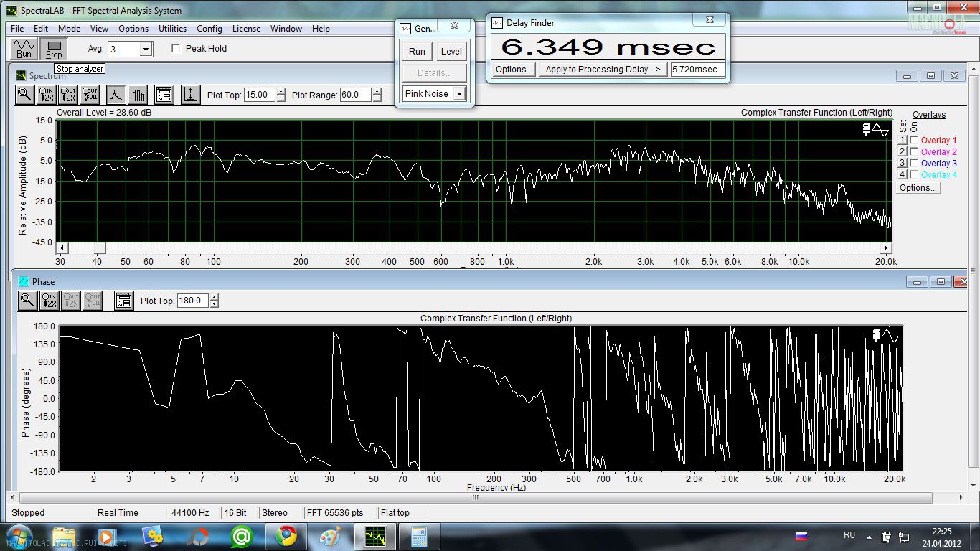Viewport: 980px width, 551px height.
Task: Click the Spectrum Plot Range field
Action: pyautogui.click(x=355, y=95)
